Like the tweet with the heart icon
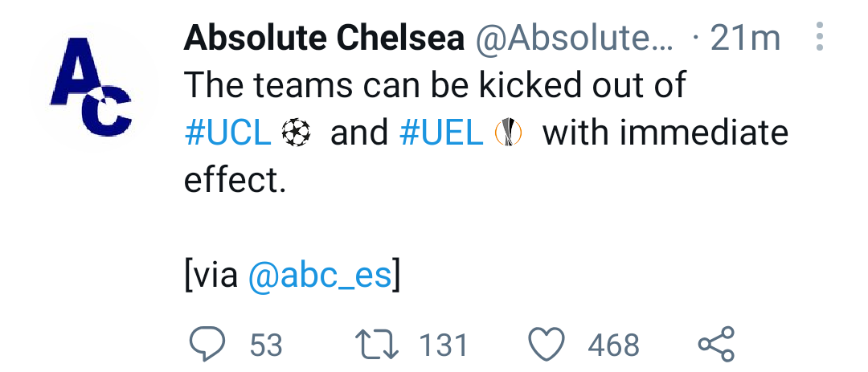868x372 pixels. tap(547, 345)
